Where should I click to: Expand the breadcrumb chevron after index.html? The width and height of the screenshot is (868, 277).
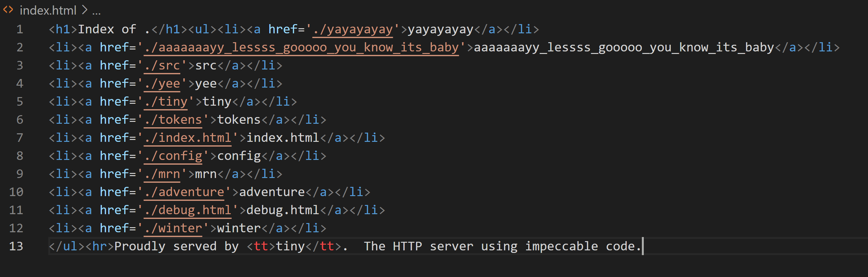coord(84,10)
